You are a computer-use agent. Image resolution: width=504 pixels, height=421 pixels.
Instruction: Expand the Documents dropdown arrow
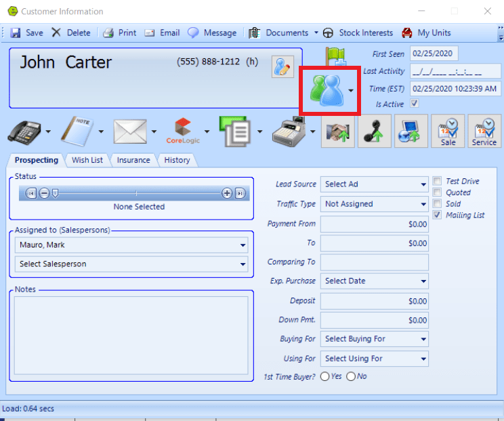(316, 33)
